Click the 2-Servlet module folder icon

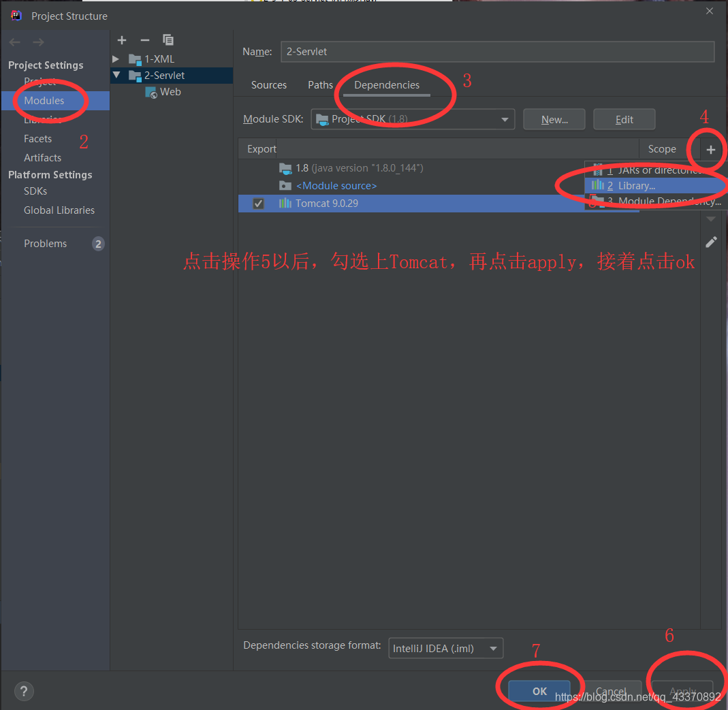point(135,76)
